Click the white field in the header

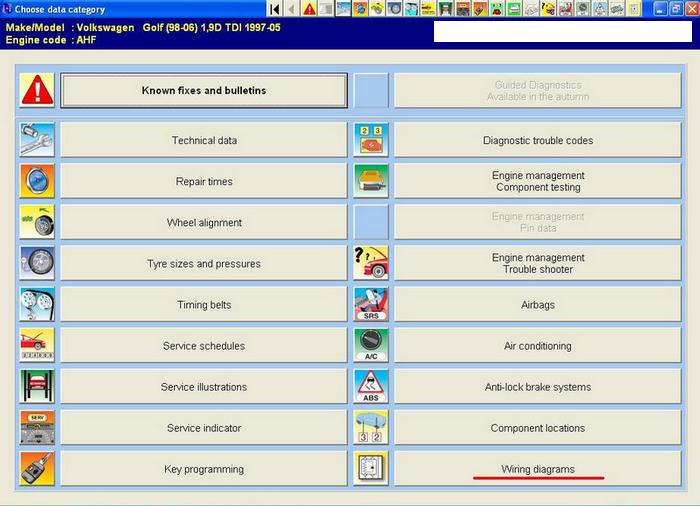click(x=562, y=32)
